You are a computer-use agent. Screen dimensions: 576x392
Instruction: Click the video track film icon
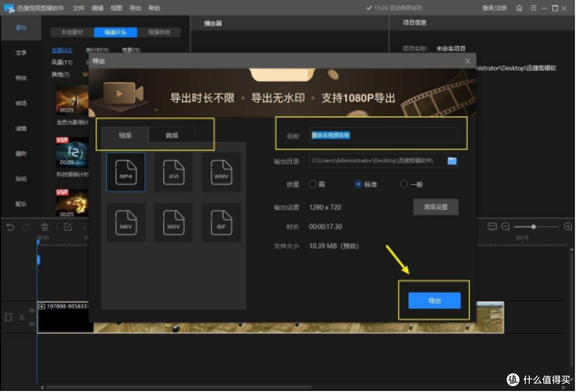[8, 317]
